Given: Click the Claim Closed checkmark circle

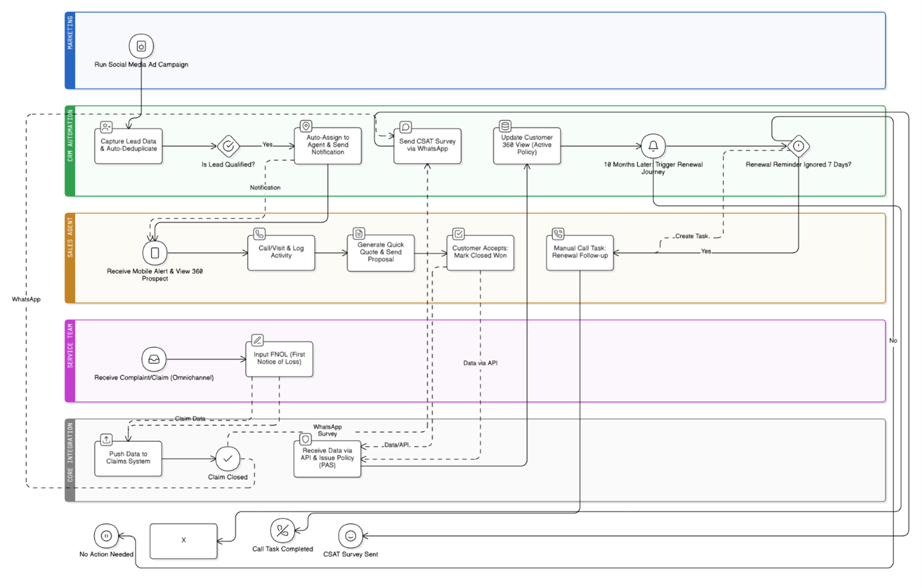Looking at the screenshot, I should [x=227, y=458].
